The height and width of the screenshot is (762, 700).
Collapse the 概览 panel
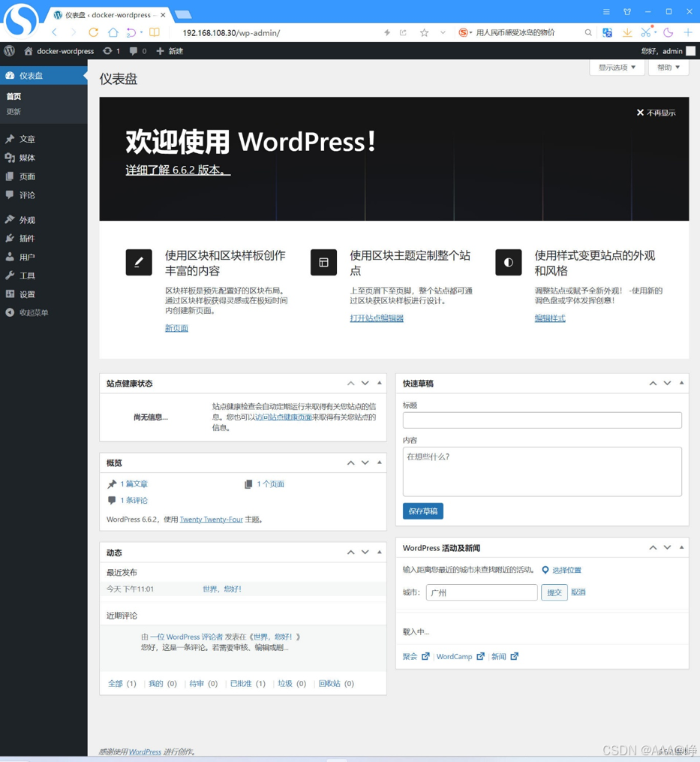[380, 462]
